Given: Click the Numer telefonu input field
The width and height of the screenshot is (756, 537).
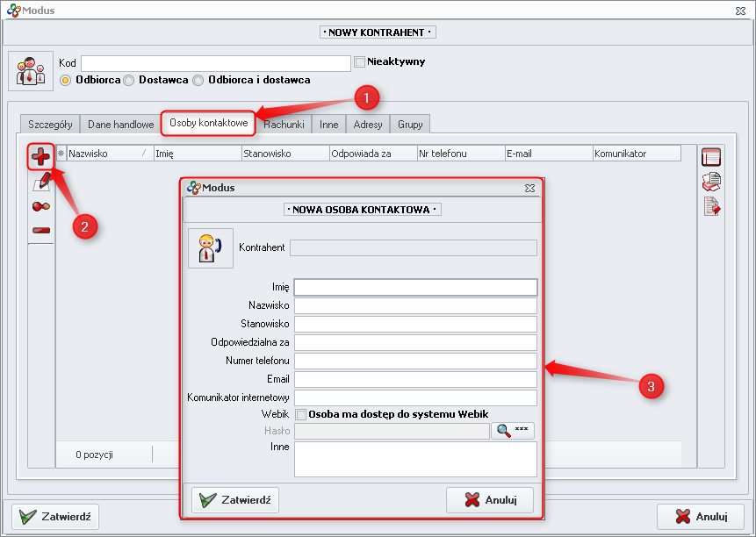Looking at the screenshot, I should [415, 361].
